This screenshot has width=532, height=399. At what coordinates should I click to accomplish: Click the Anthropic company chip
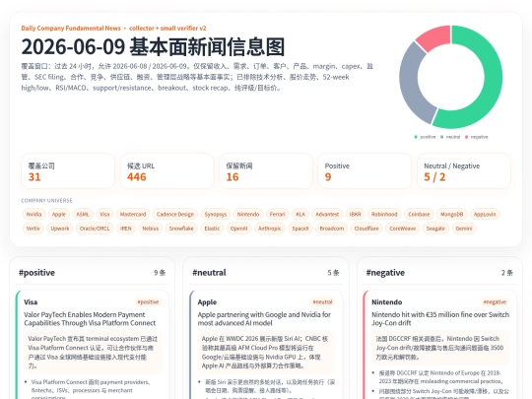270,229
